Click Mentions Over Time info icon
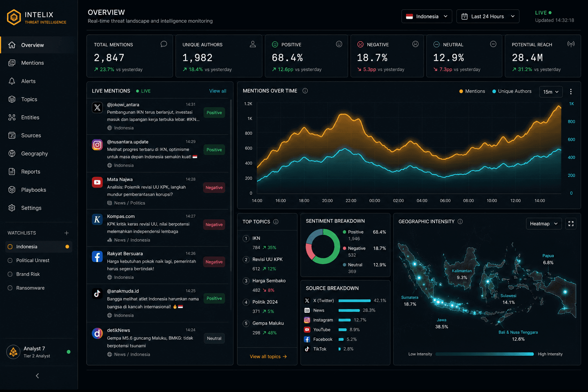588x392 pixels. pyautogui.click(x=305, y=91)
